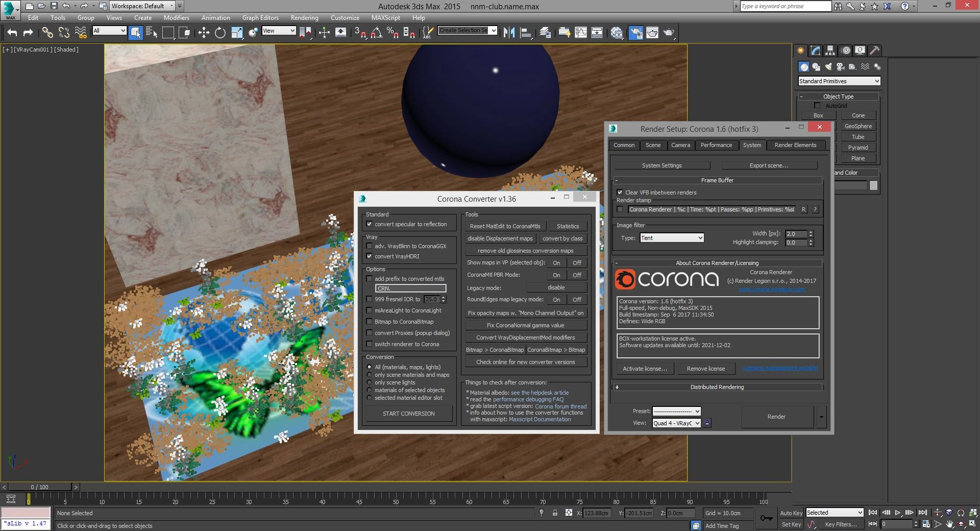The height and width of the screenshot is (531, 980).
Task: Open the Graph Editors menu
Action: click(260, 17)
